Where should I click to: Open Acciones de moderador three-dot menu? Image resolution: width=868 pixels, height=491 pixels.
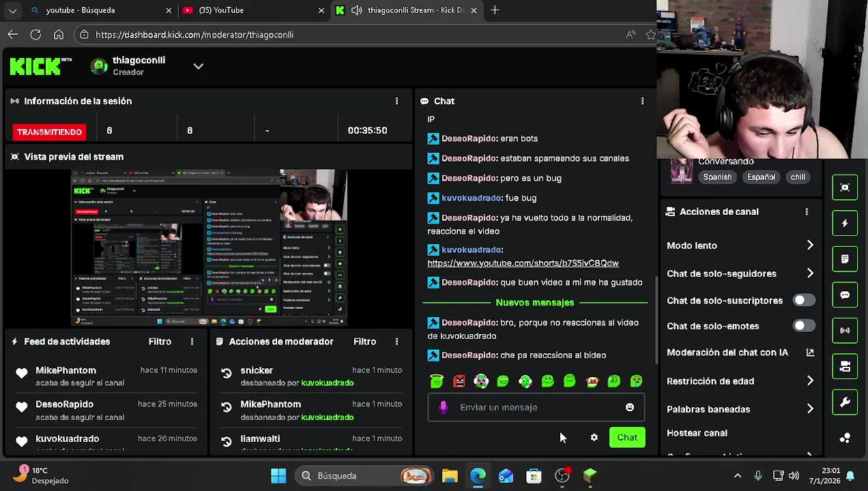396,342
